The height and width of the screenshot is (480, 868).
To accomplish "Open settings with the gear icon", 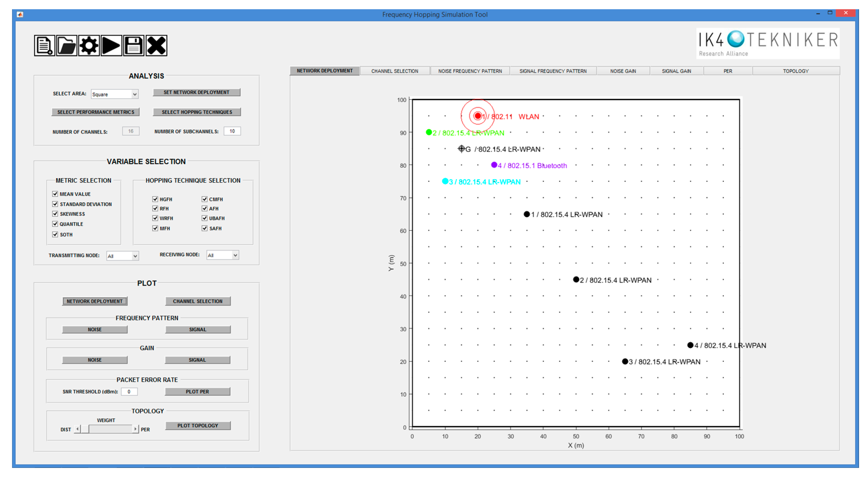I will coord(89,45).
